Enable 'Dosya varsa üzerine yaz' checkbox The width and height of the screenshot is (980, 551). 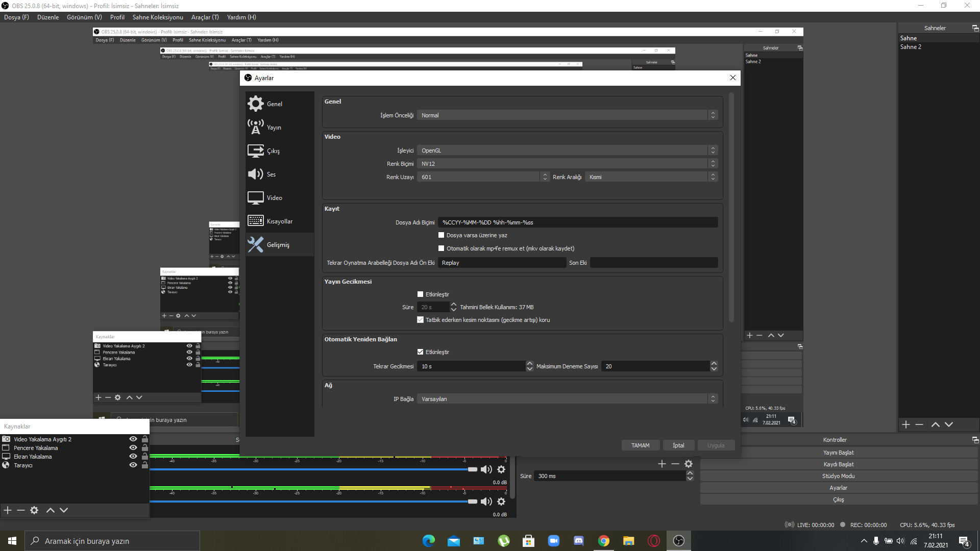pos(442,235)
